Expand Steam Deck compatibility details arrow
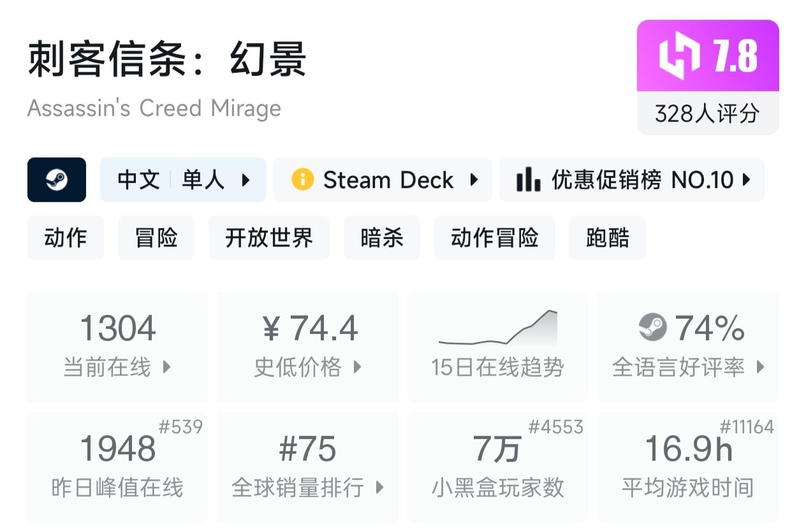806x532 pixels. click(x=474, y=180)
